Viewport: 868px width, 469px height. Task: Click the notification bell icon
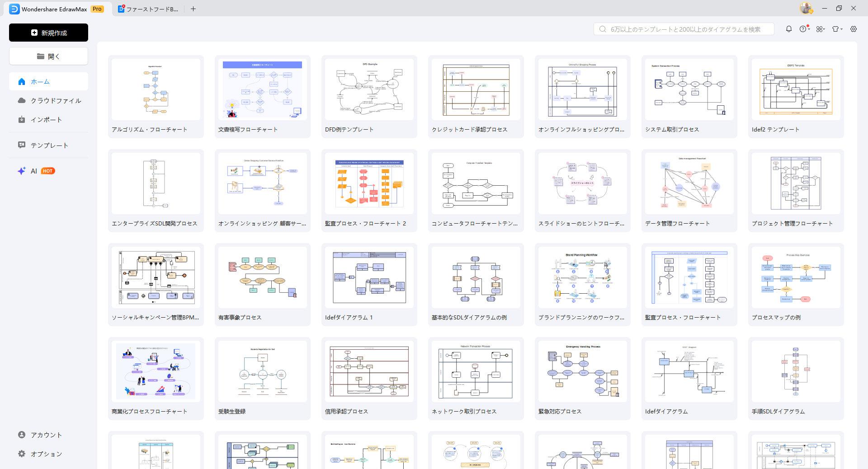point(789,29)
